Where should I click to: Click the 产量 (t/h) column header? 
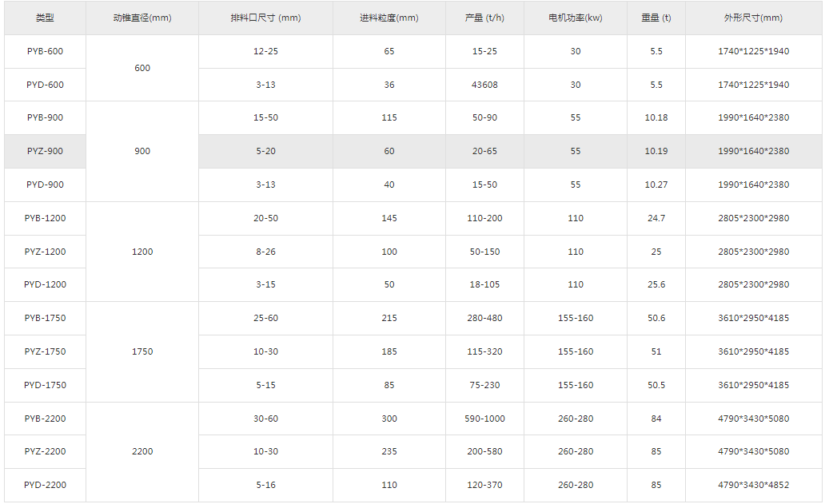484,18
